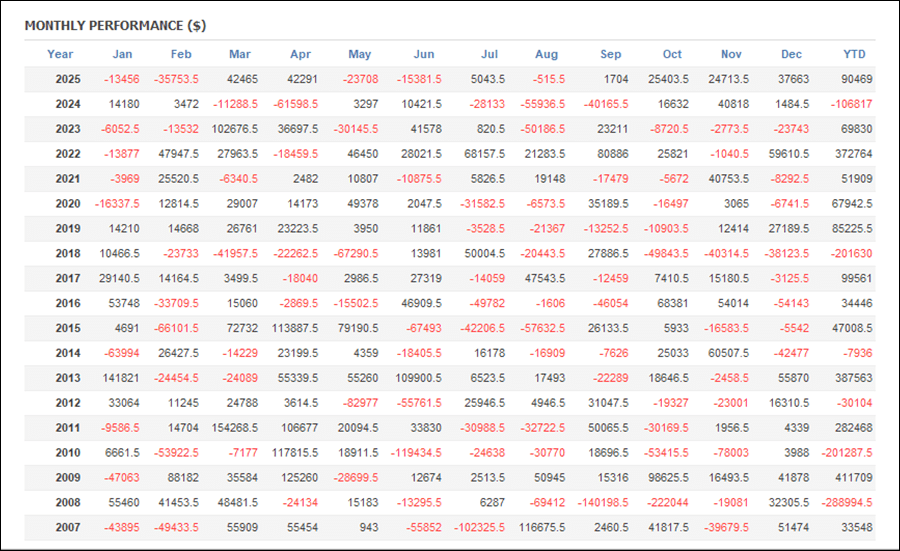Select the Sep column header
The height and width of the screenshot is (551, 900).
click(x=611, y=54)
